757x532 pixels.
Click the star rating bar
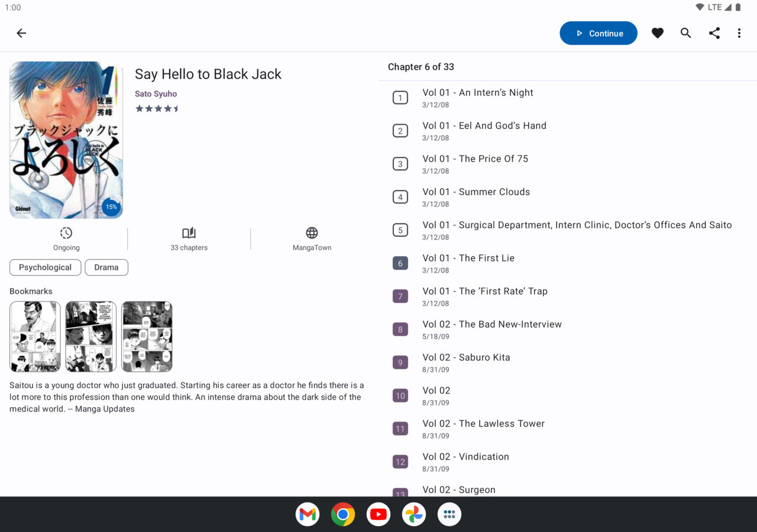click(x=157, y=109)
